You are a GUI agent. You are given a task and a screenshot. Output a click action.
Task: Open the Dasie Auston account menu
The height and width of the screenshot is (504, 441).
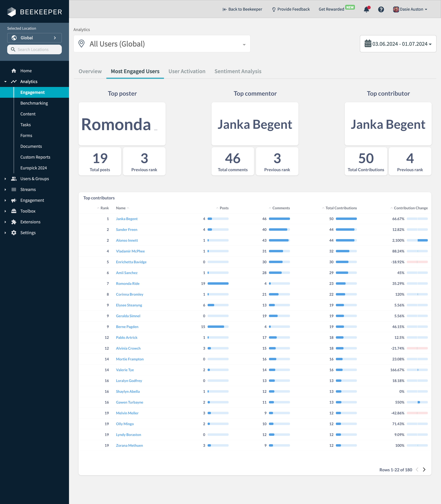410,9
